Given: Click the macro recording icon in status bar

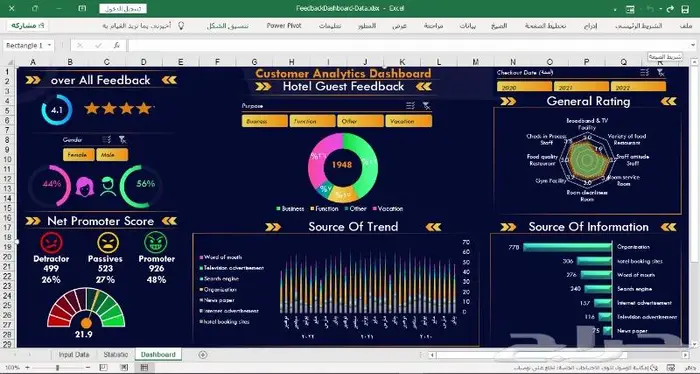Looking at the screenshot, I should [670, 368].
